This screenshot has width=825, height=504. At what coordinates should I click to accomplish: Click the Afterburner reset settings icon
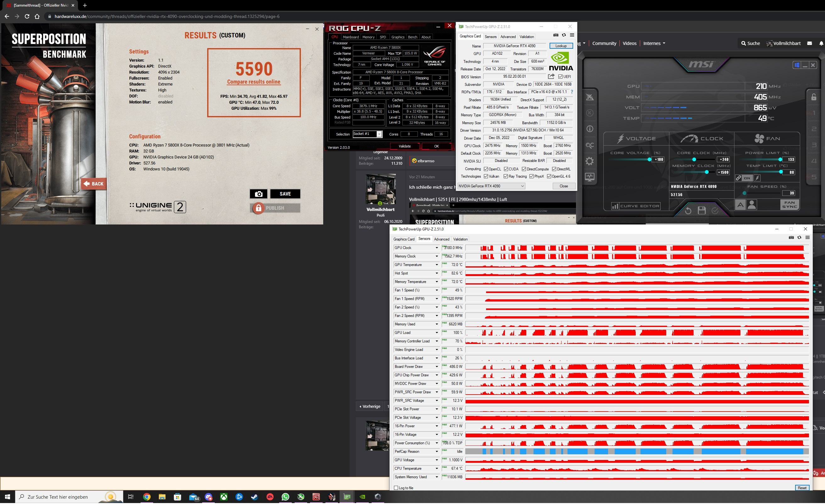[688, 210]
